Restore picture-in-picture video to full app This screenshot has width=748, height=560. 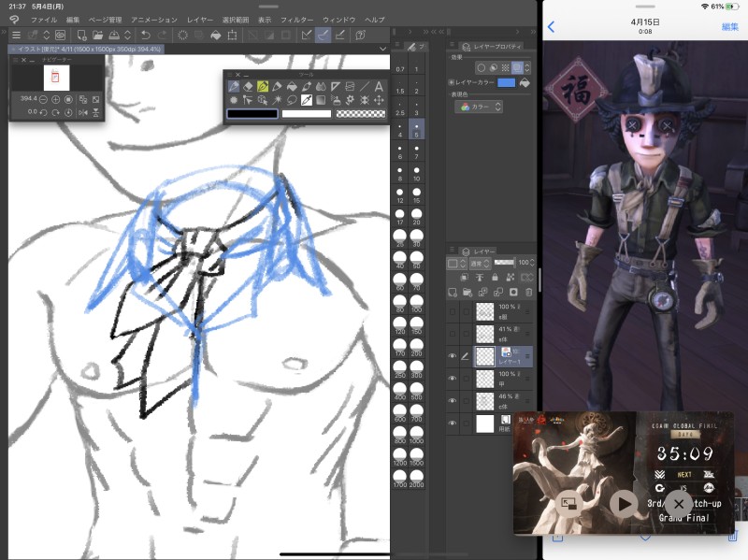point(569,504)
